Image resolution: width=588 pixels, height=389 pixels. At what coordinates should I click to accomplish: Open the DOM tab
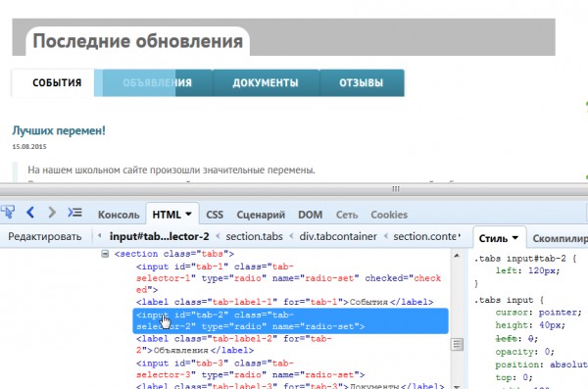[310, 215]
